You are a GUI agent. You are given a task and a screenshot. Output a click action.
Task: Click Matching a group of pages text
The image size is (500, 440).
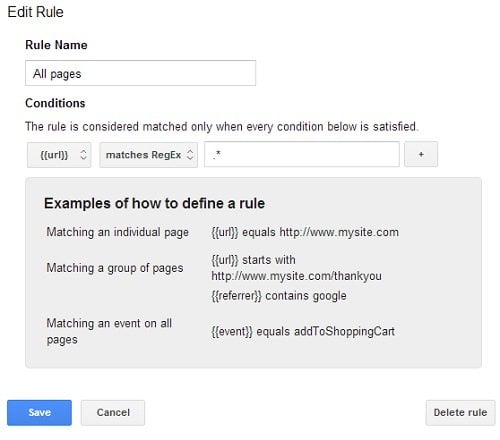point(115,268)
